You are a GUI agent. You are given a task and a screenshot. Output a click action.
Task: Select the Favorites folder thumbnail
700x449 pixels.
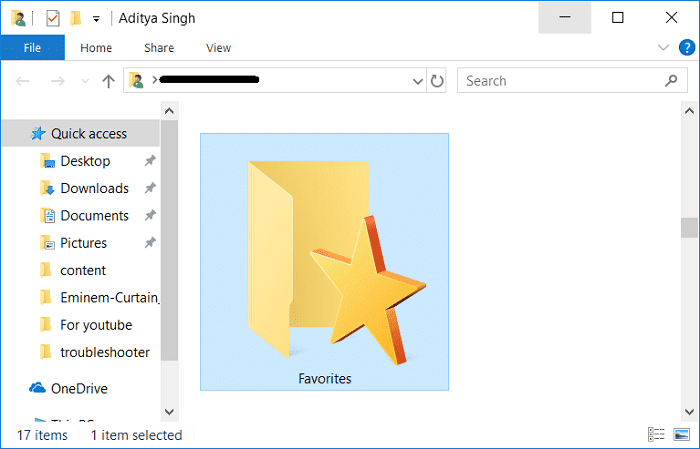[325, 262]
